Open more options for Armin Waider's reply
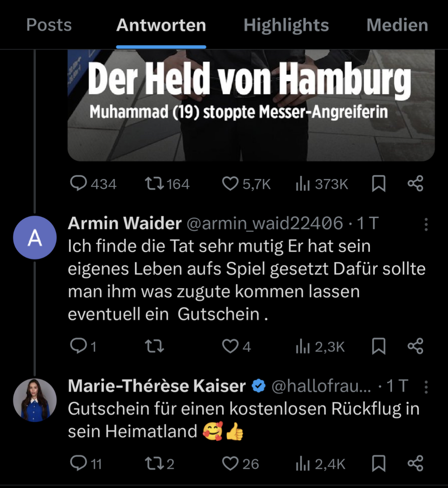Image resolution: width=448 pixels, height=488 pixels. [x=426, y=224]
